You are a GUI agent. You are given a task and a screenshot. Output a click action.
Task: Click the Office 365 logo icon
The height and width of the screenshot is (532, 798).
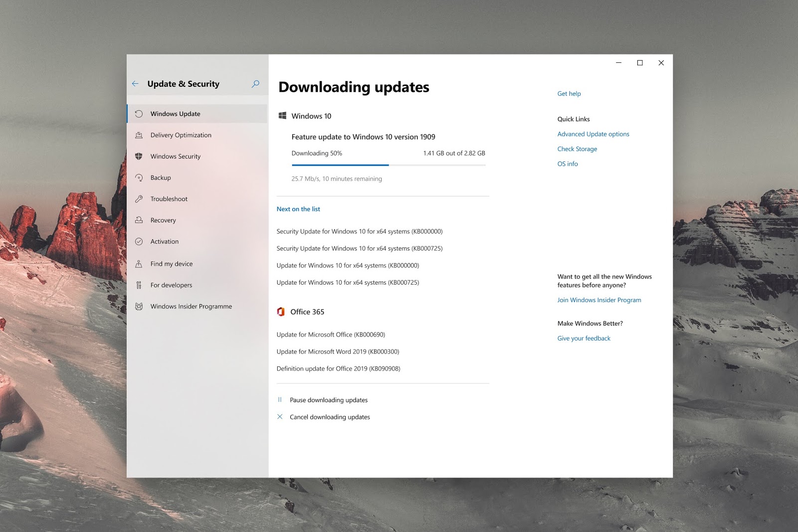click(281, 312)
